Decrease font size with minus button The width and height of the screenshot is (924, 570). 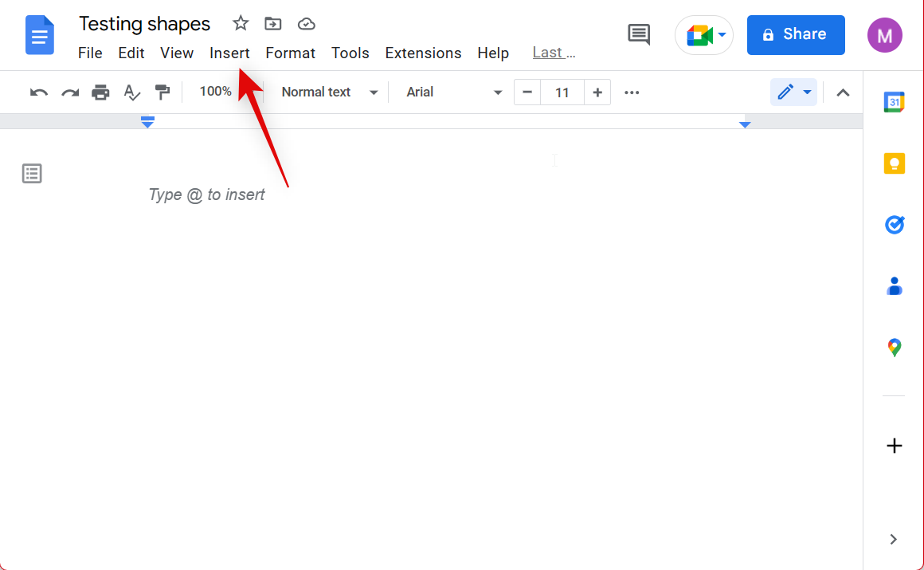pos(527,92)
